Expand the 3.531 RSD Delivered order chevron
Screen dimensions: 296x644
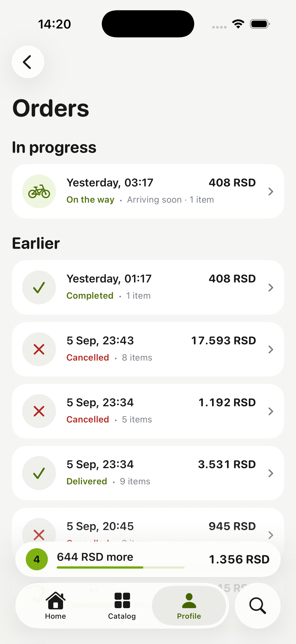(270, 473)
